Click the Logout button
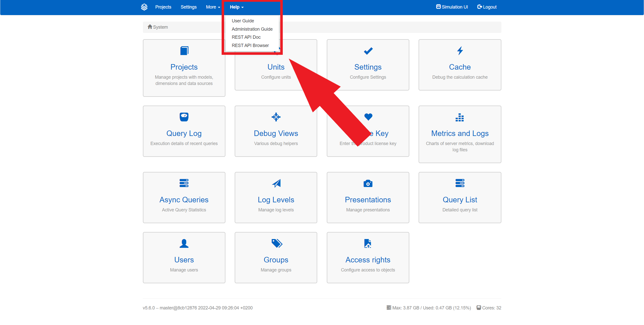644x325 pixels. pyautogui.click(x=487, y=7)
